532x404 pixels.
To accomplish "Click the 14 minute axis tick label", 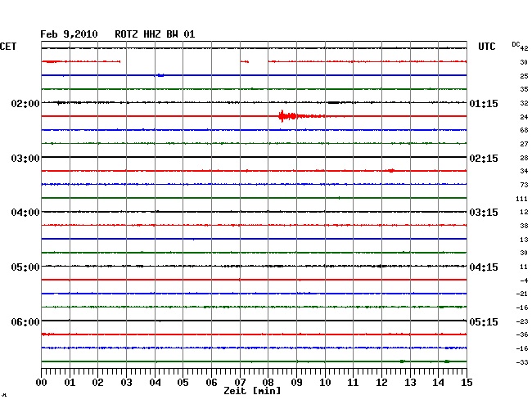I will click(x=438, y=383).
